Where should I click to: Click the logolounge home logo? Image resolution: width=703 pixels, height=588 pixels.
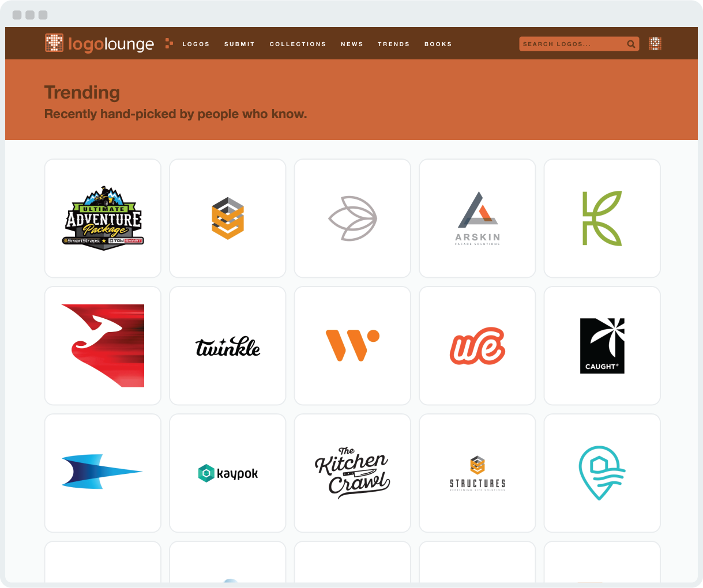99,44
